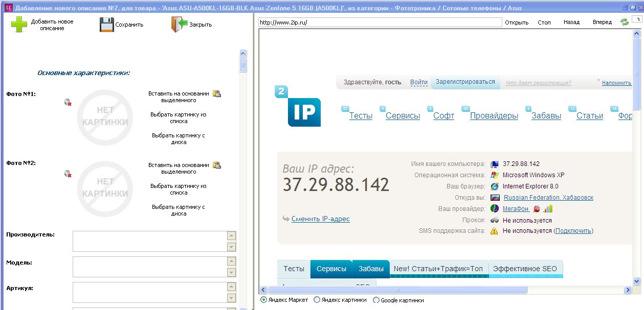Click delete image icon for Фото №2
The width and height of the screenshot is (644, 310).
point(68,174)
